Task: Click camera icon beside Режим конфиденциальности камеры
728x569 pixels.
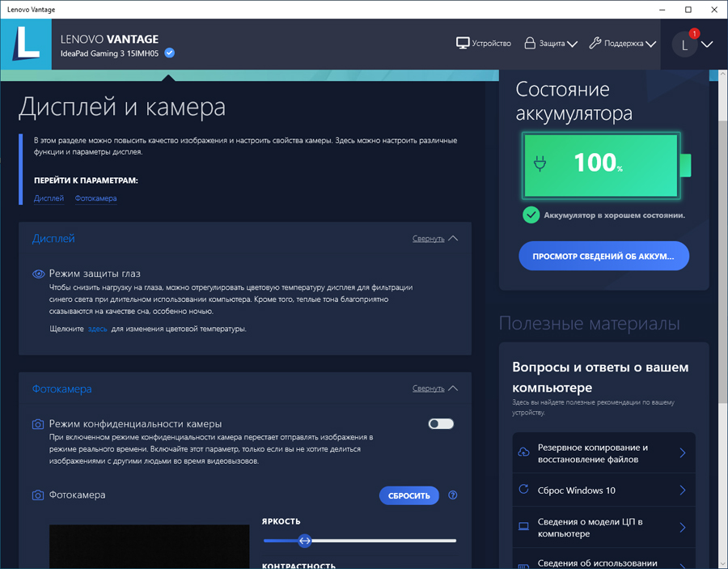Action: tap(38, 424)
